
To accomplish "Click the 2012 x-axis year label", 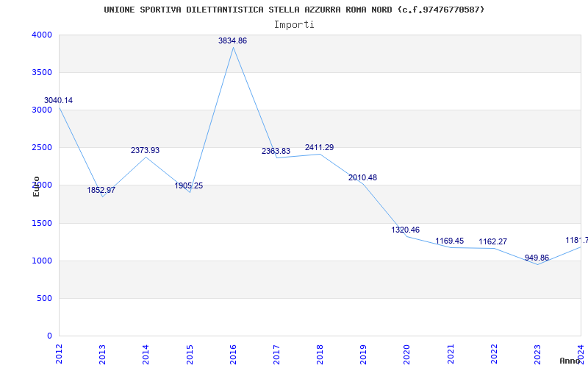I will click(59, 354).
